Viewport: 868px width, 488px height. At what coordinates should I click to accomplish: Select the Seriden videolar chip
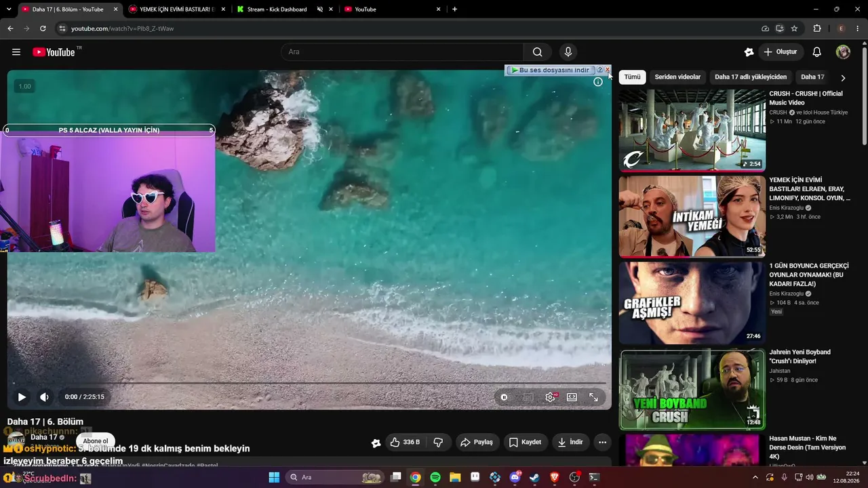click(677, 77)
